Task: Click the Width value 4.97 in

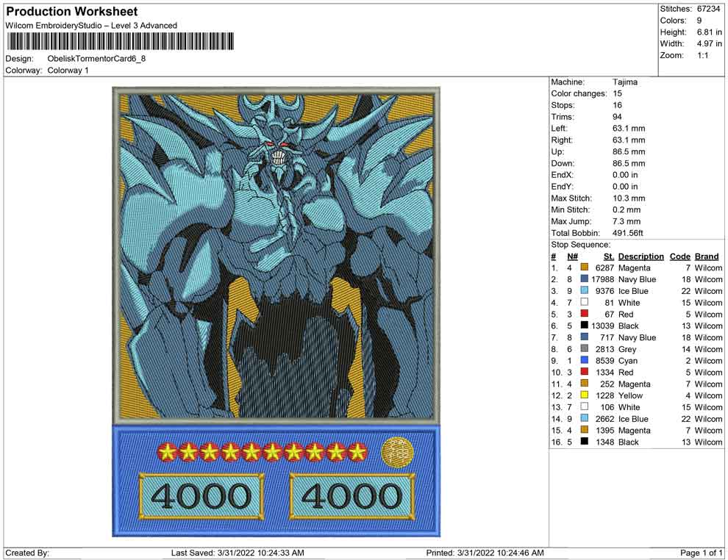Action: 709,43
